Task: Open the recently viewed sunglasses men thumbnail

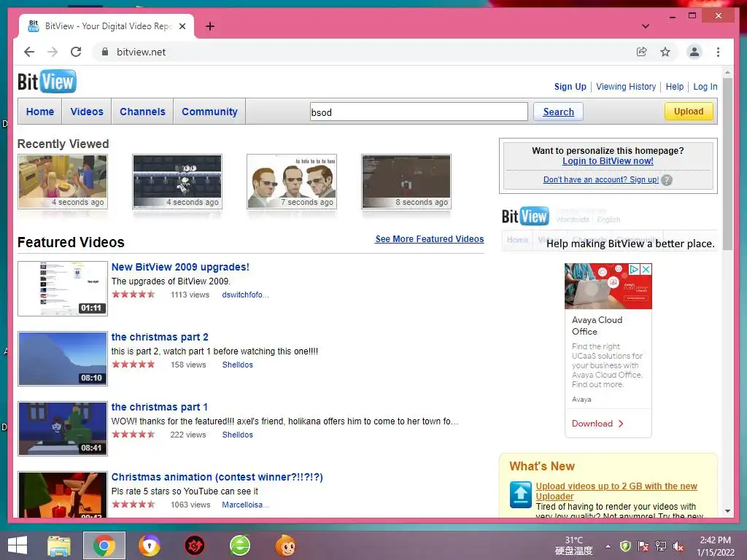Action: point(292,182)
